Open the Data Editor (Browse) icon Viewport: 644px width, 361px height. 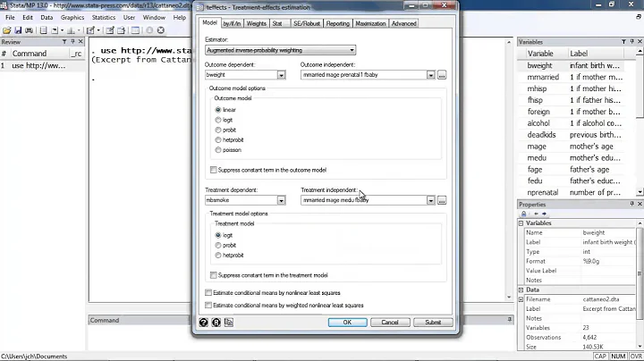tap(121, 30)
